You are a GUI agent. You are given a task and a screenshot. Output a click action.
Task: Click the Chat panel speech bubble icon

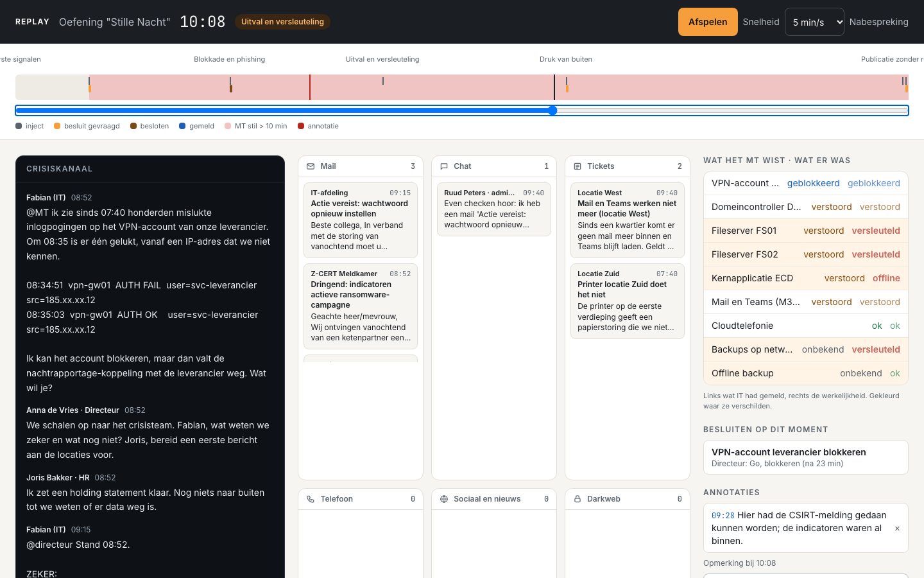point(444,166)
